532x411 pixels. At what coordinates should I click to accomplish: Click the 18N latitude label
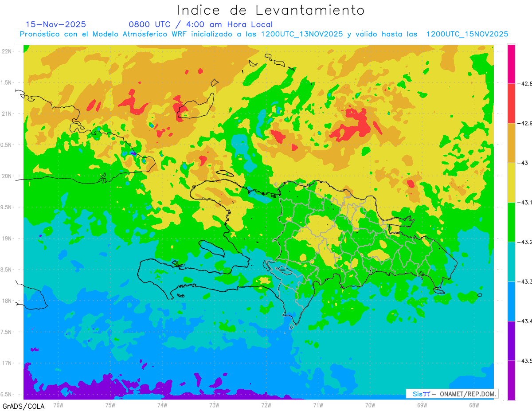[7, 301]
